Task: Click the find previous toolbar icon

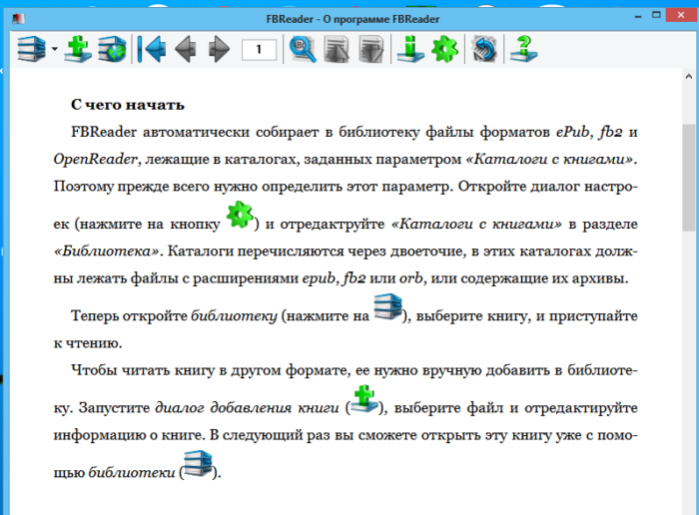Action: 337,49
